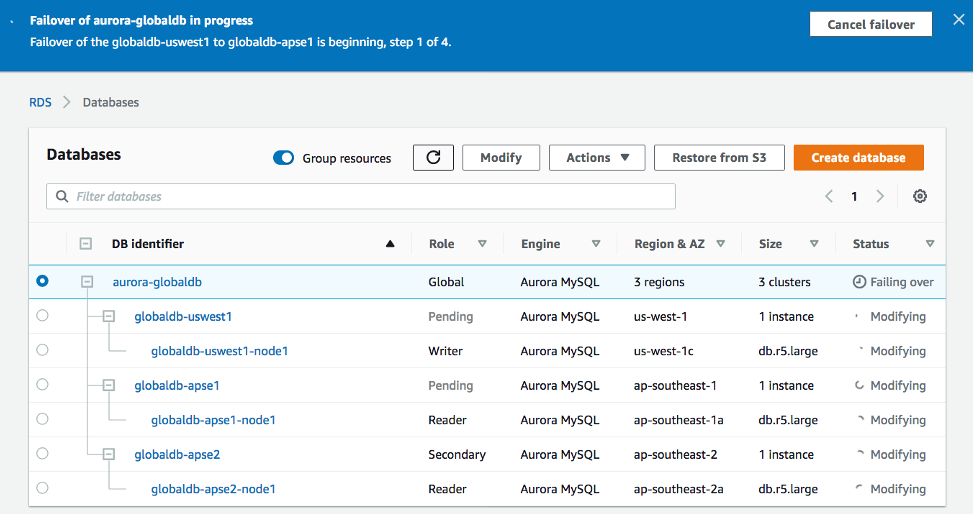Click the refresh databases icon button
973x514 pixels.
[433, 158]
